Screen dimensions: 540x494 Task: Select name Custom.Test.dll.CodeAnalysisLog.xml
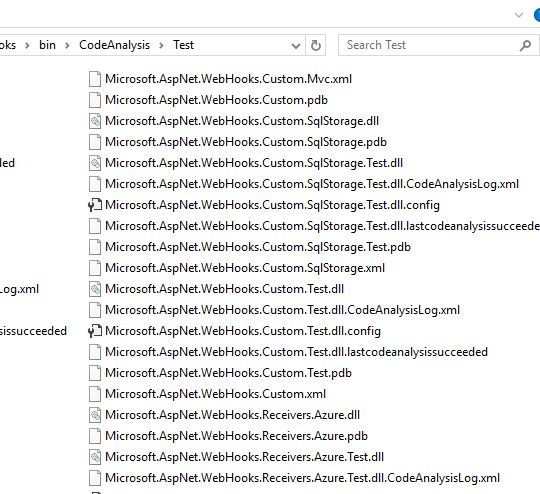point(282,310)
